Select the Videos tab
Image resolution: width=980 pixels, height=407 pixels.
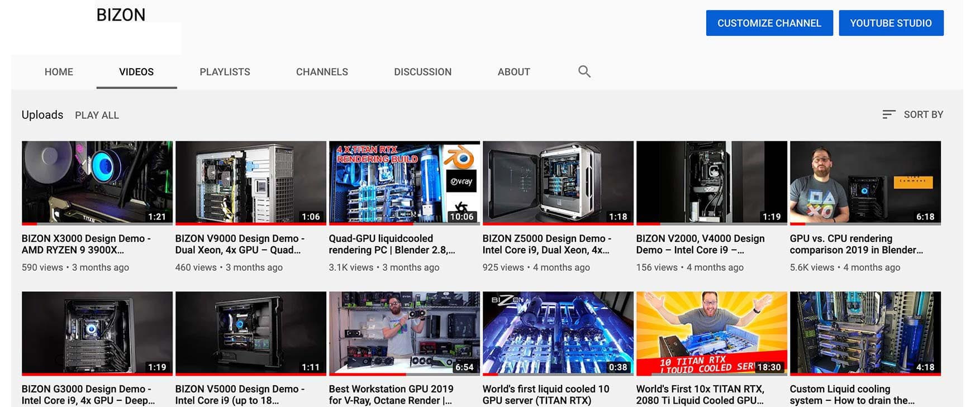click(136, 71)
